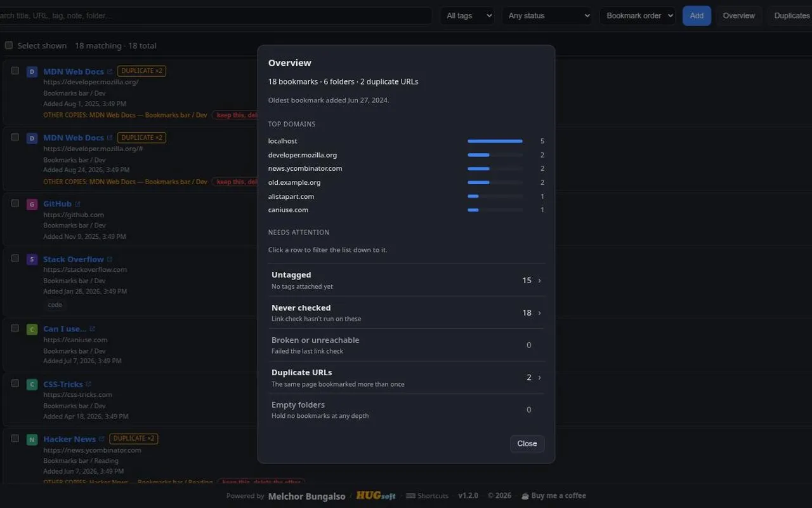Select the Duplicate URLs attention row

(x=406, y=377)
